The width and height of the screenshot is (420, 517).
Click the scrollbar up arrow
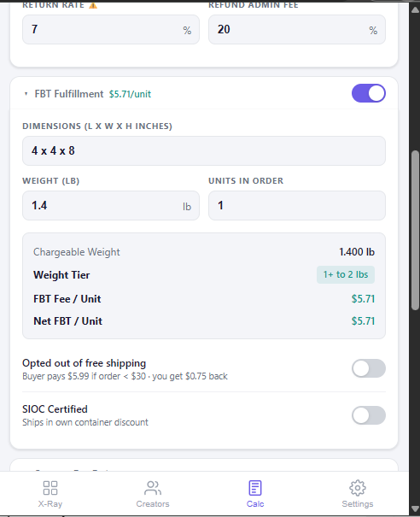click(415, 9)
